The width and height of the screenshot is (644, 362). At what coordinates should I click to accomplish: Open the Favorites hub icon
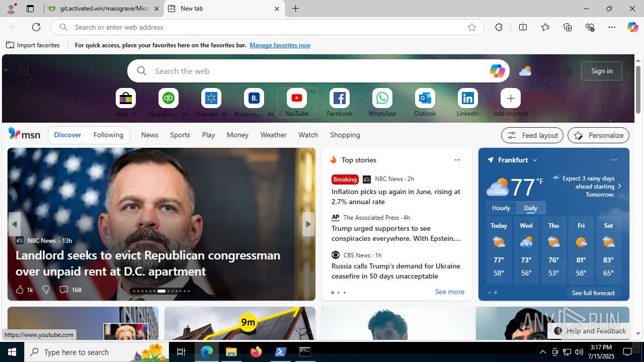[545, 27]
